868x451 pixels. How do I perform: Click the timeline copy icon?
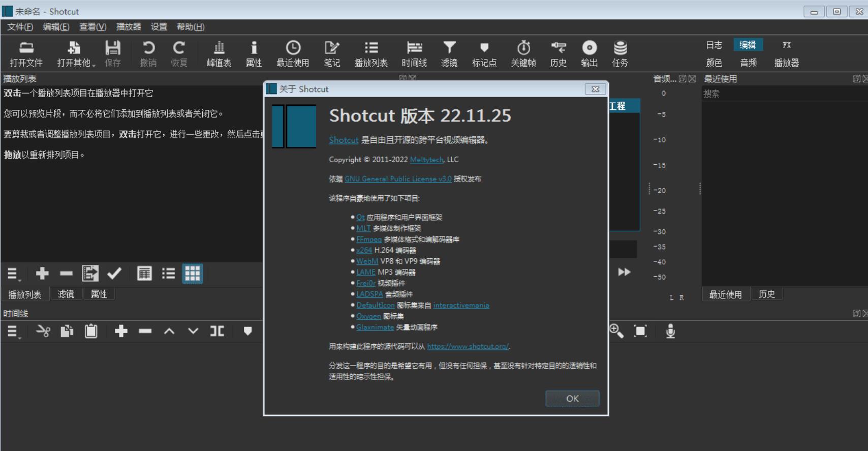click(x=67, y=332)
